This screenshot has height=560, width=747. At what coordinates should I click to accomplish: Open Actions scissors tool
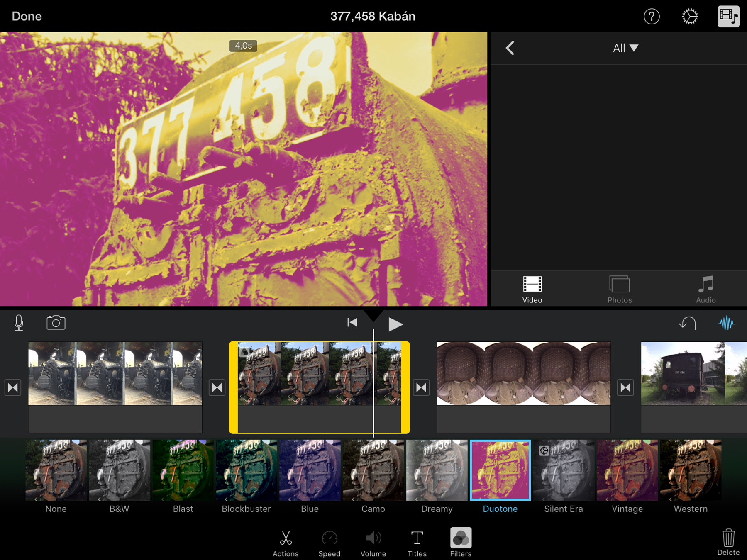(x=286, y=543)
